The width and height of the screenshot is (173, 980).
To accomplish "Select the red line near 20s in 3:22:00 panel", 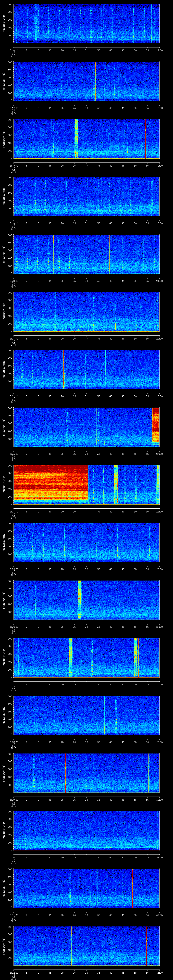I will (63, 369).
